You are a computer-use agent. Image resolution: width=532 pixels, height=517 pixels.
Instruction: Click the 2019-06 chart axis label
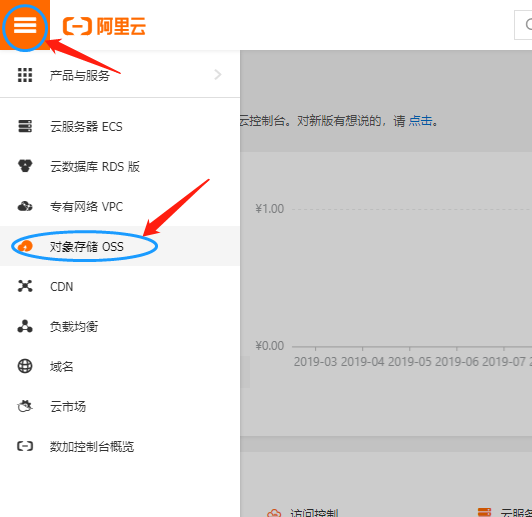point(457,362)
